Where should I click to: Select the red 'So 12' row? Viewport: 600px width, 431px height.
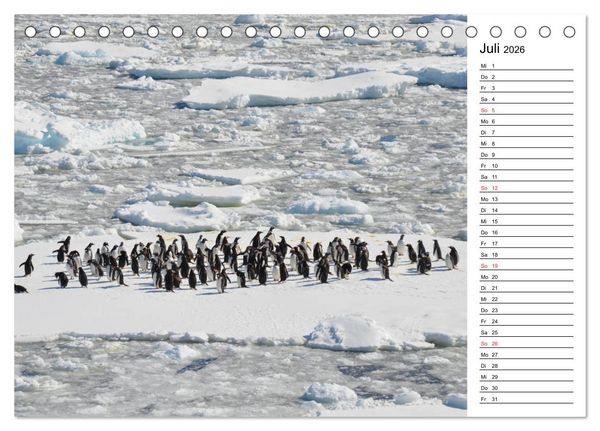click(x=527, y=188)
